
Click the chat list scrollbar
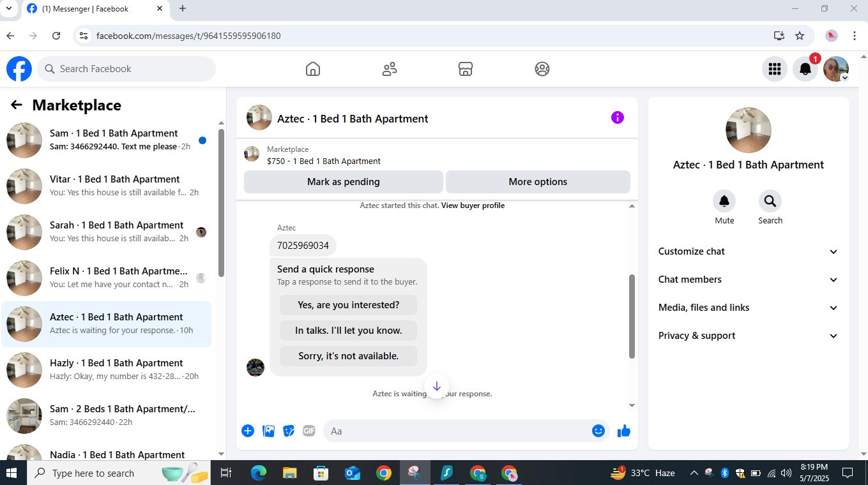pyautogui.click(x=221, y=203)
